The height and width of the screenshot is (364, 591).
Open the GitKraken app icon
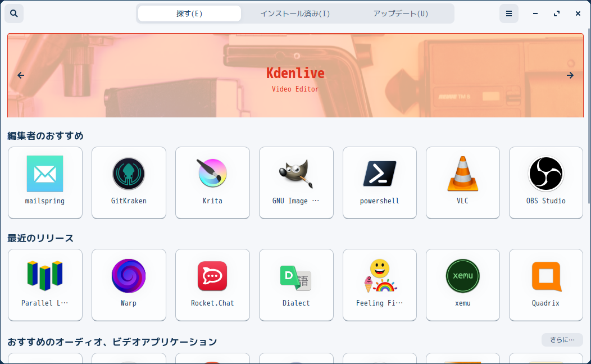point(129,174)
